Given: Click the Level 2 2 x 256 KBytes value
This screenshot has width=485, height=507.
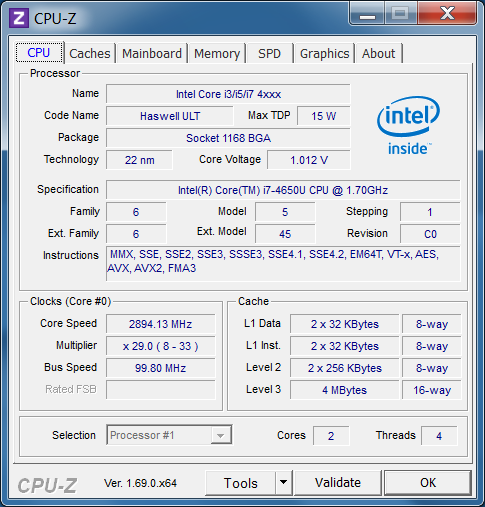Looking at the screenshot, I should (x=345, y=368).
